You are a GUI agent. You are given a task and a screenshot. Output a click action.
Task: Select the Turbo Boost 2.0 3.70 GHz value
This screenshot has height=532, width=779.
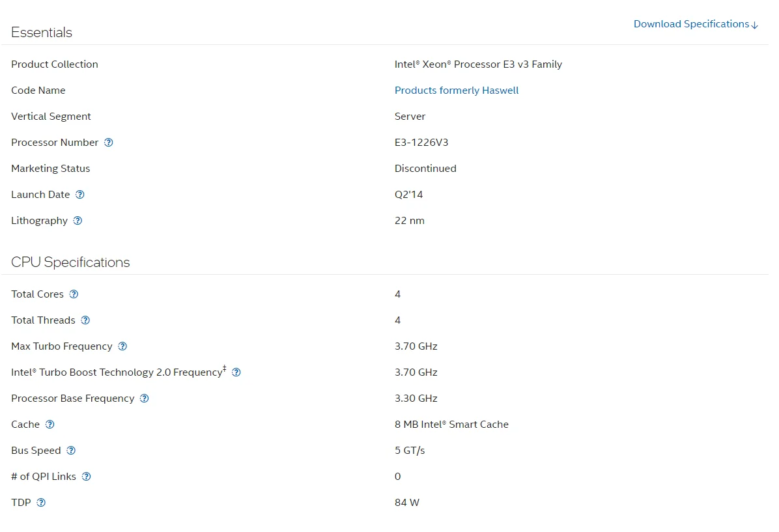(x=416, y=372)
